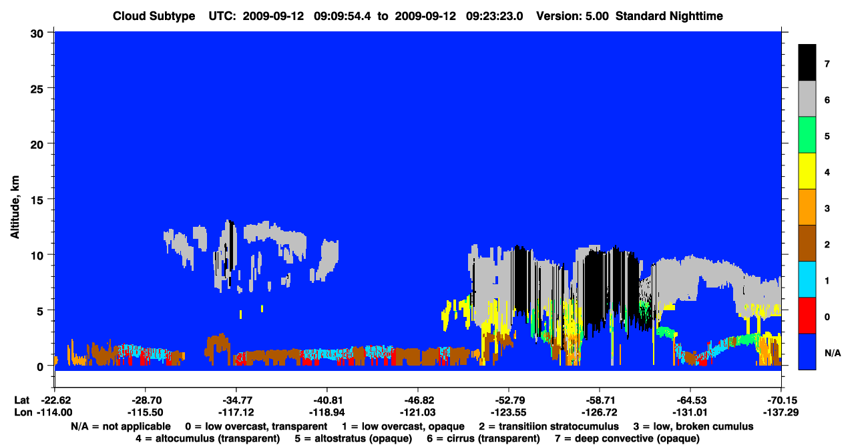This screenshot has height=445, width=868.
Task: Click longitude value -117.12
Action: 236,413
